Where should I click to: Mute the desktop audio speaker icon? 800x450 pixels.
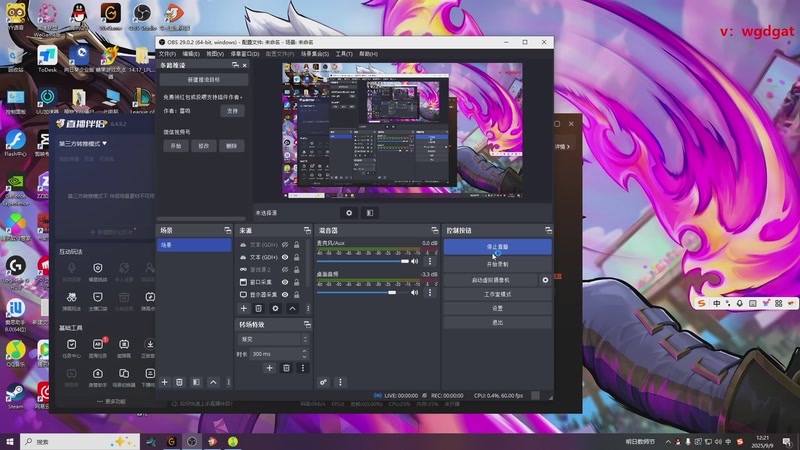click(x=415, y=292)
